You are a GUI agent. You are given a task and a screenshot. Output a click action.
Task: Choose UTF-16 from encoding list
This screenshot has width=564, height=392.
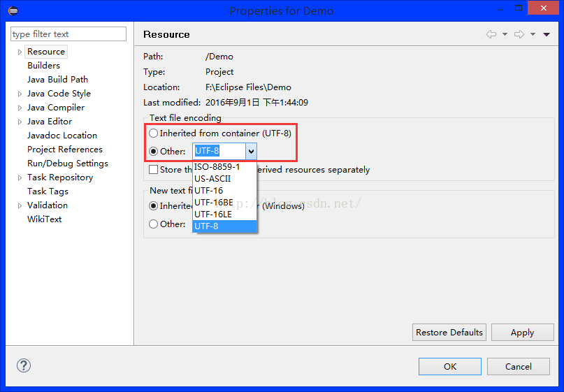coord(225,191)
